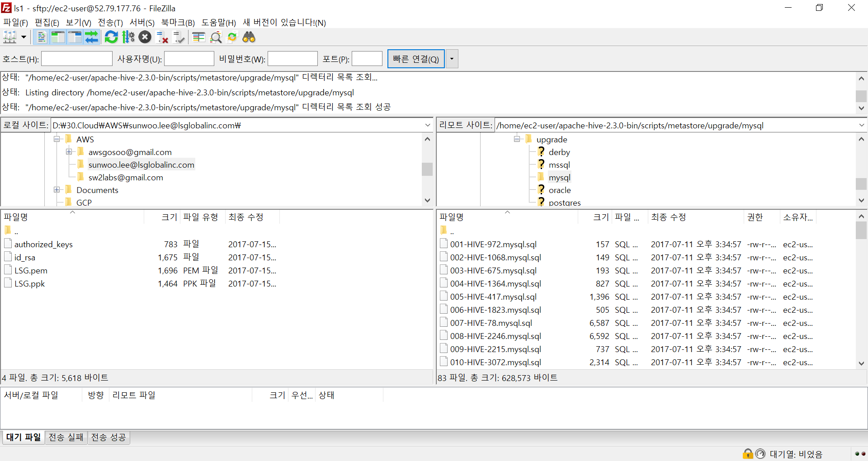Open the Site Manager icon
The height and width of the screenshot is (461, 868).
(x=10, y=37)
